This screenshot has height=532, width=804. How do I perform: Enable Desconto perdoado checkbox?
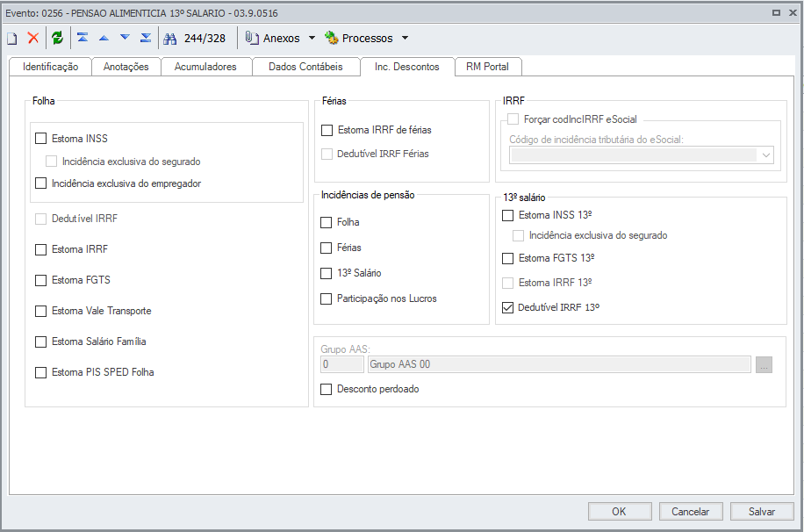327,390
